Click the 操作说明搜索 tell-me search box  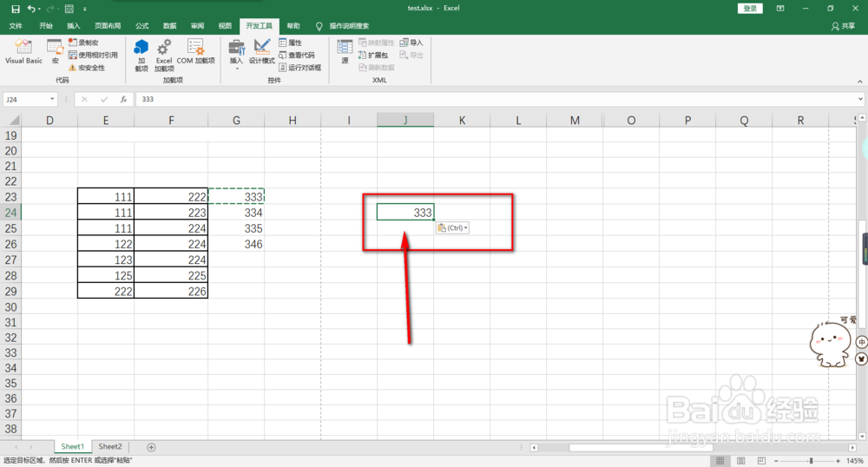pos(349,26)
